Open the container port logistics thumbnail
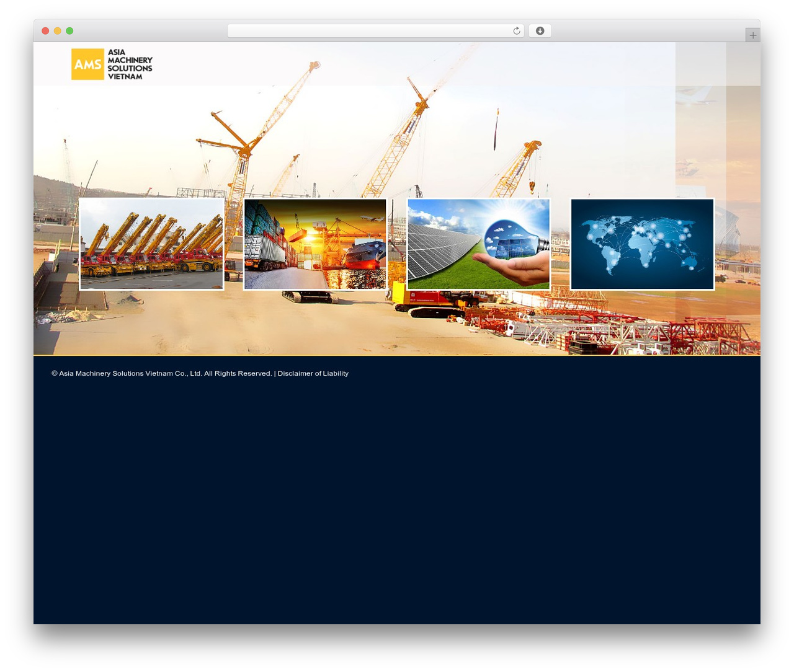Viewport: 794px width, 672px height. pos(315,244)
